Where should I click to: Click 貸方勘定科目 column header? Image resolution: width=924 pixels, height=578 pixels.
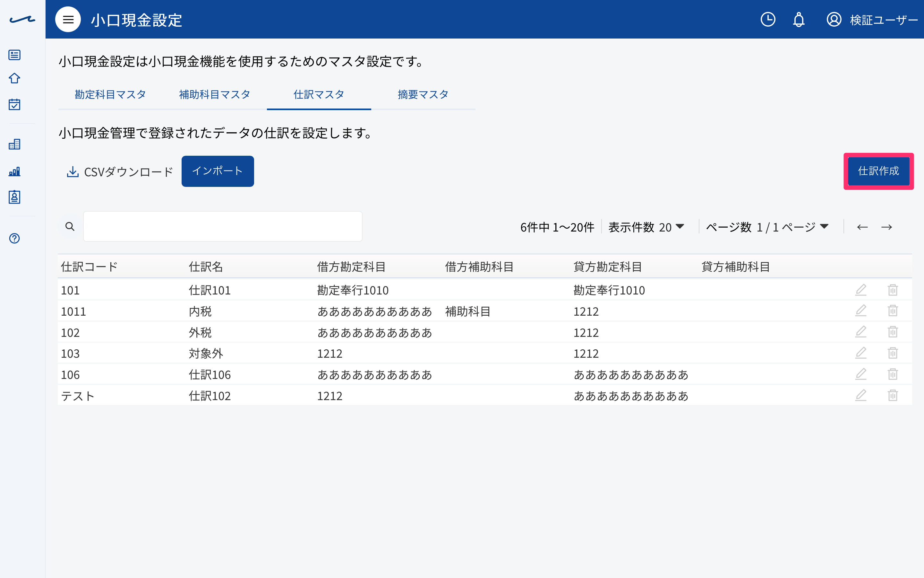607,267
